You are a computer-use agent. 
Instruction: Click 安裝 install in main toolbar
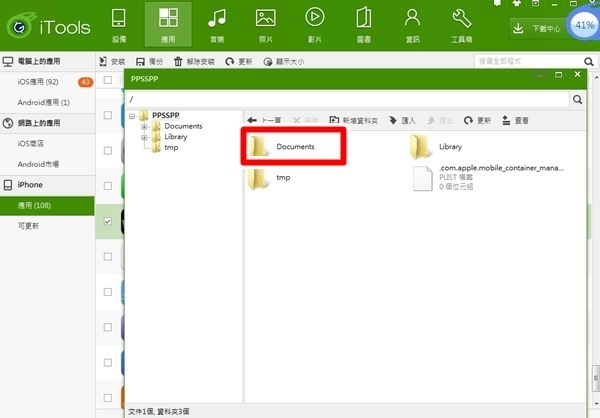coord(112,62)
